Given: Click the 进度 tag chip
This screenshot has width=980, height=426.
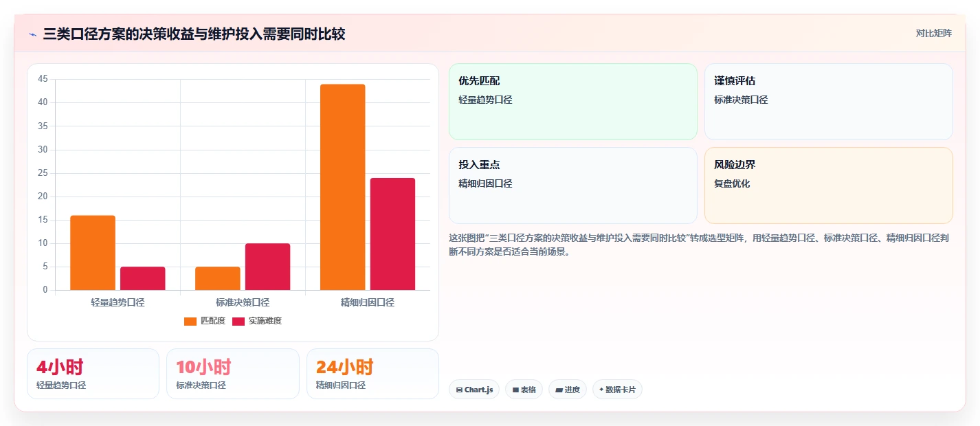Looking at the screenshot, I should (x=568, y=390).
